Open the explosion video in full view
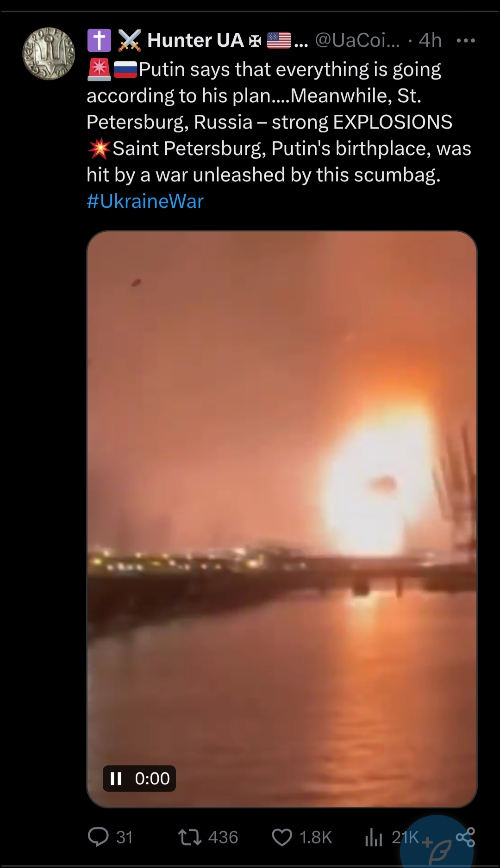 coord(281,519)
